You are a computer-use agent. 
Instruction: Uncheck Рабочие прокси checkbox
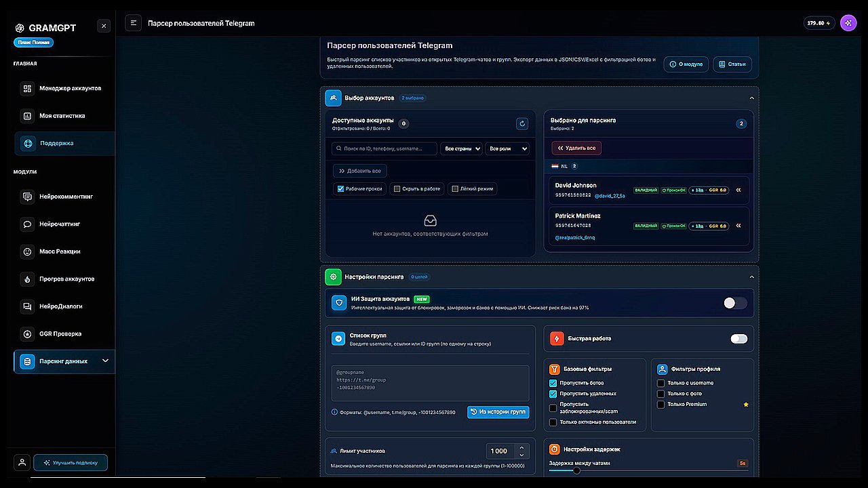(341, 188)
